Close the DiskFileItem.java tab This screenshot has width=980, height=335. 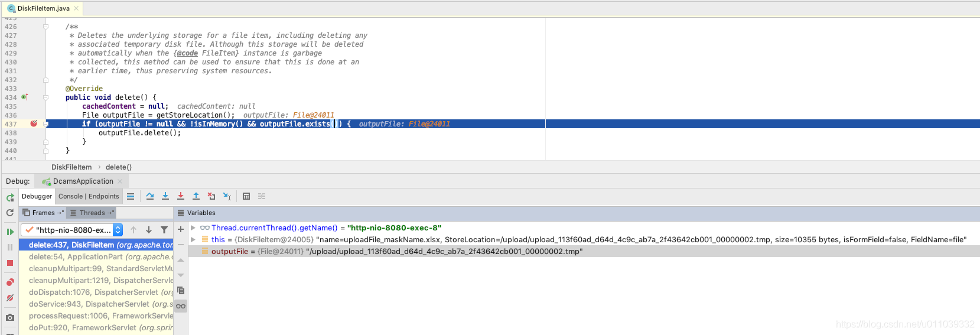(x=76, y=8)
